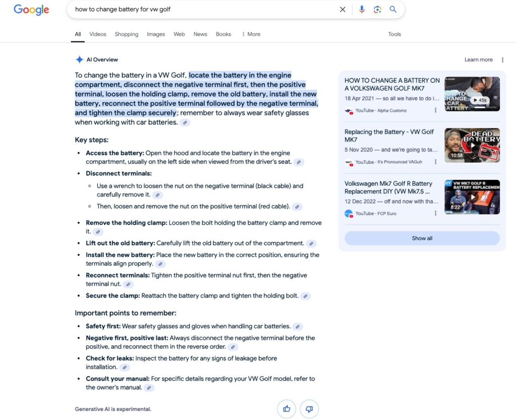516x420 pixels.
Task: Clear the search query with X
Action: [x=343, y=10]
